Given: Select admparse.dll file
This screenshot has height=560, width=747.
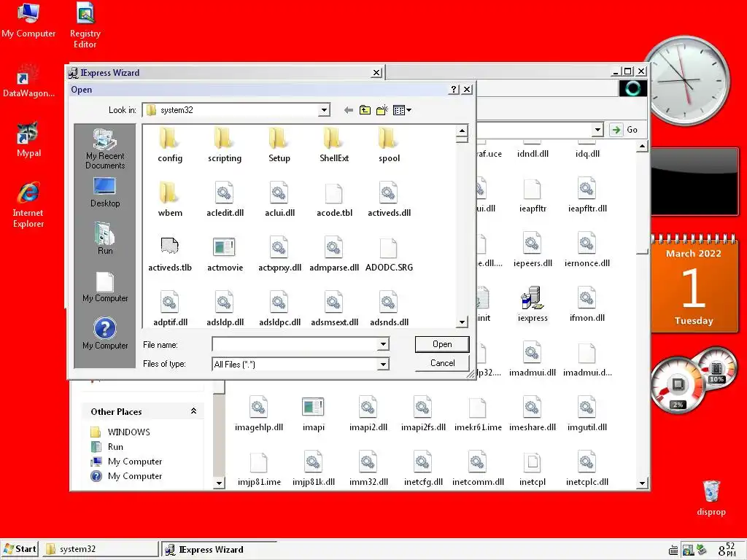Looking at the screenshot, I should coord(334,254).
